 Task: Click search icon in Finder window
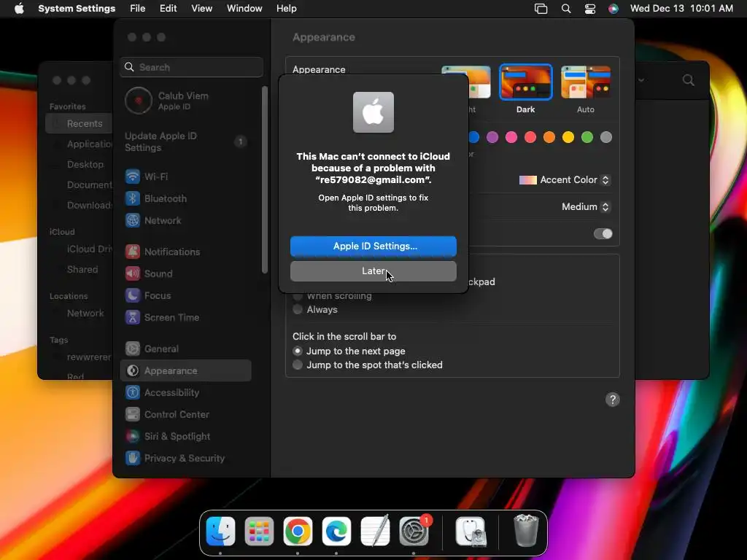689,80
